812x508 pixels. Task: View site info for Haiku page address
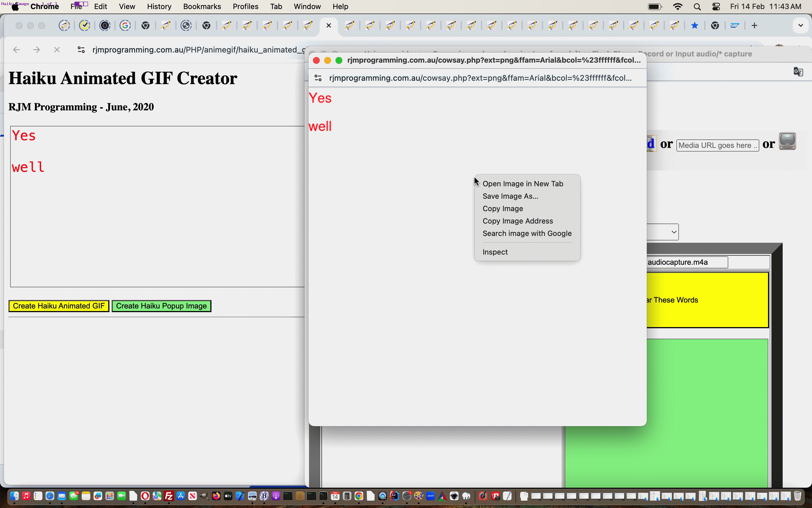[x=81, y=50]
